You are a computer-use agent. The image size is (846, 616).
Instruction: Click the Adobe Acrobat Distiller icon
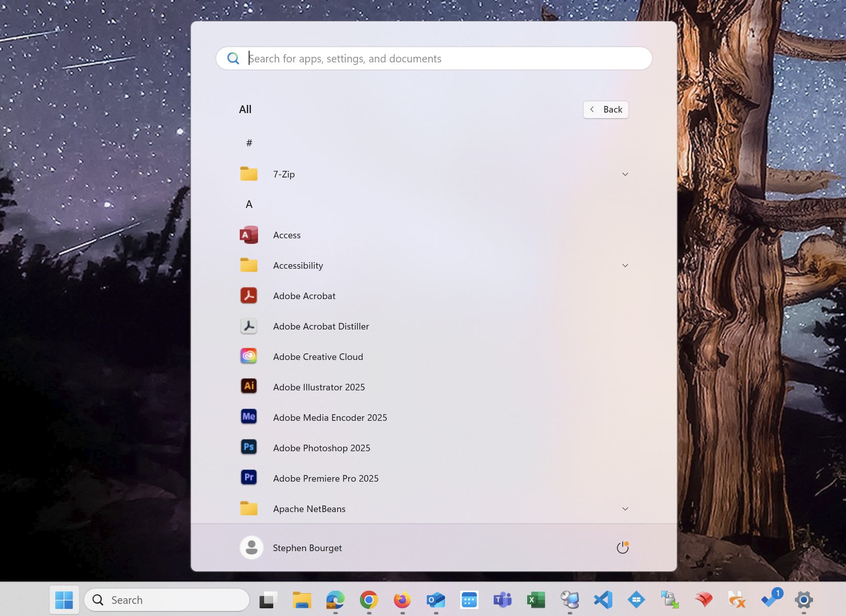(249, 326)
